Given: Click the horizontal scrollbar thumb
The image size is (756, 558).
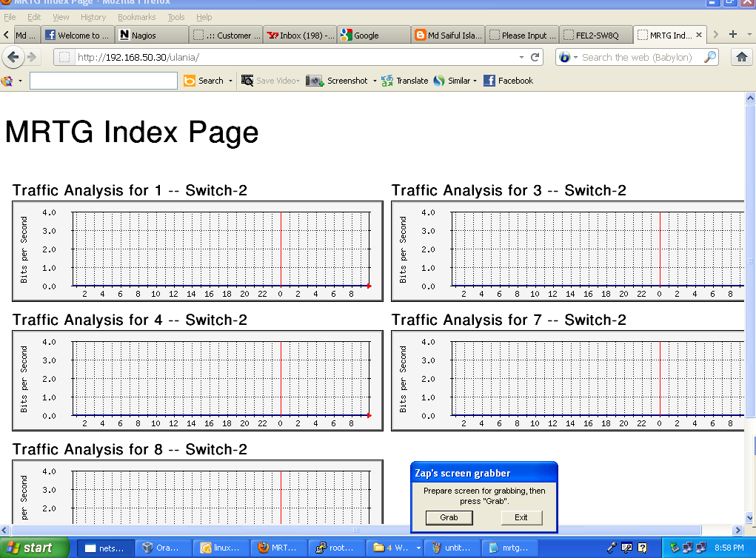Looking at the screenshot, I should click(356, 530).
